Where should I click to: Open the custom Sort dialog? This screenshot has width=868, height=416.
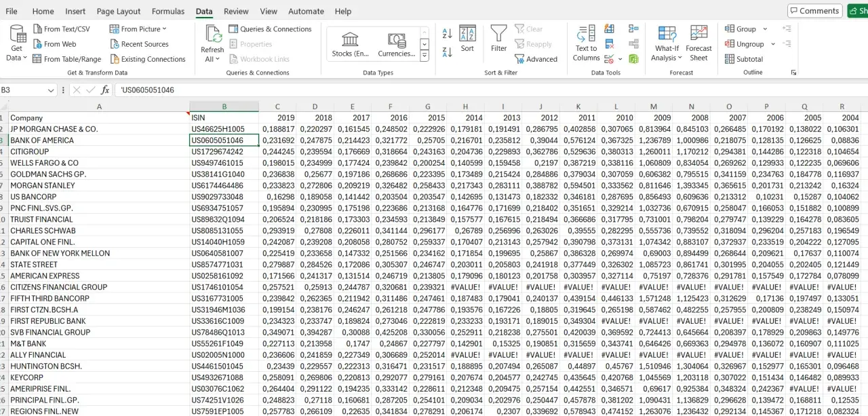(467, 39)
